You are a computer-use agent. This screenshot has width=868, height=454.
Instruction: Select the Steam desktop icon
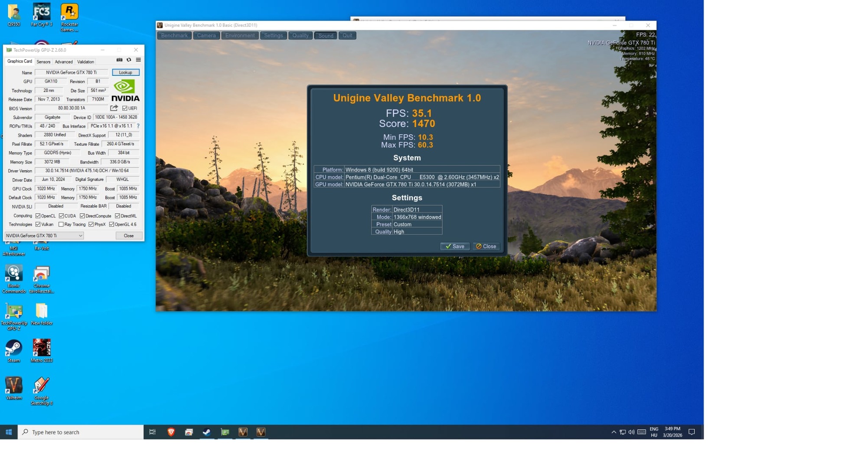(x=14, y=351)
